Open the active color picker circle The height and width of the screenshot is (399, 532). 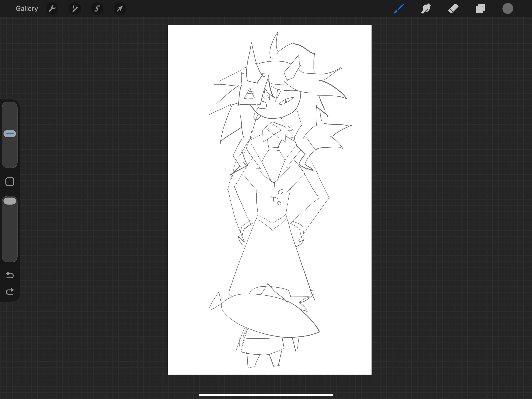coord(507,9)
